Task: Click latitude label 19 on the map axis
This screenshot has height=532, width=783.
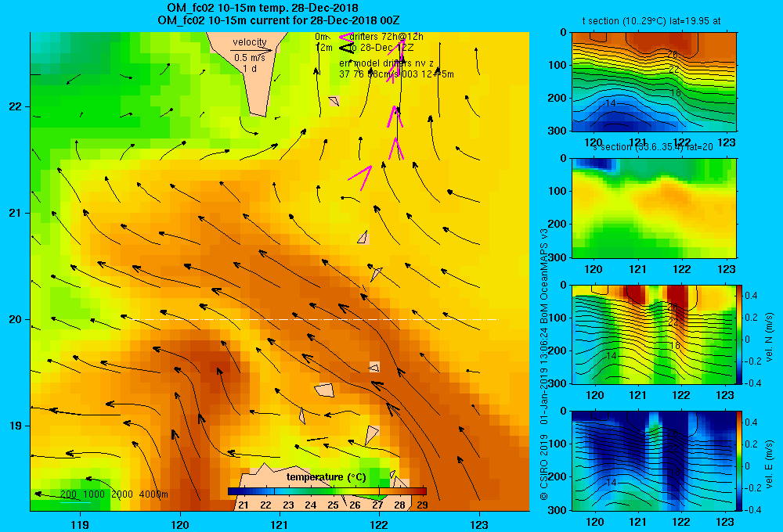Action: 16,426
